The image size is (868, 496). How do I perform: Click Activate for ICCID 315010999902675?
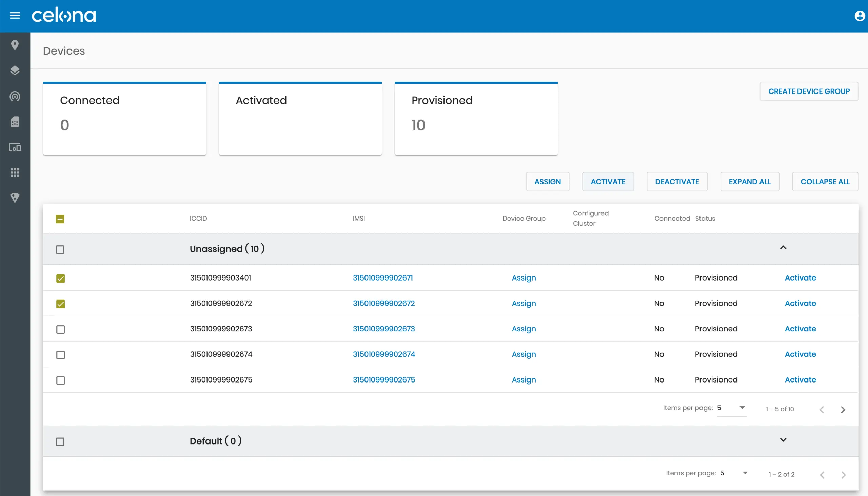[x=800, y=380]
